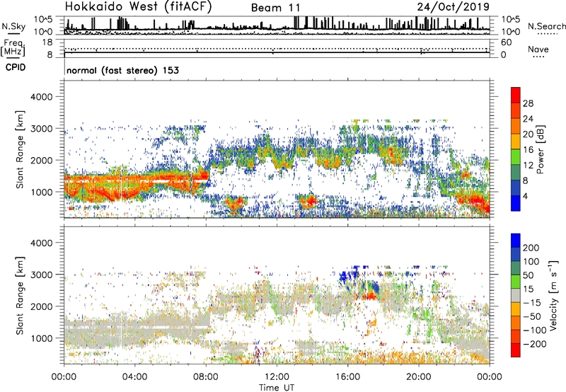
Task: Select the '-100' label on Velocity color bar
Action: tap(535, 330)
